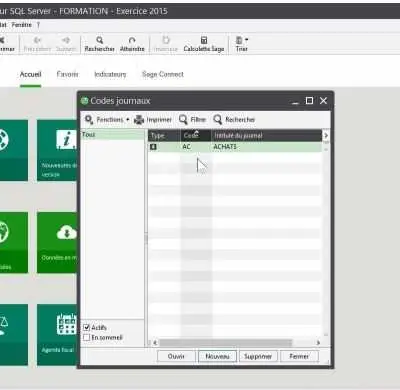Click the Supprimer button
The image size is (400, 390).
tap(258, 356)
